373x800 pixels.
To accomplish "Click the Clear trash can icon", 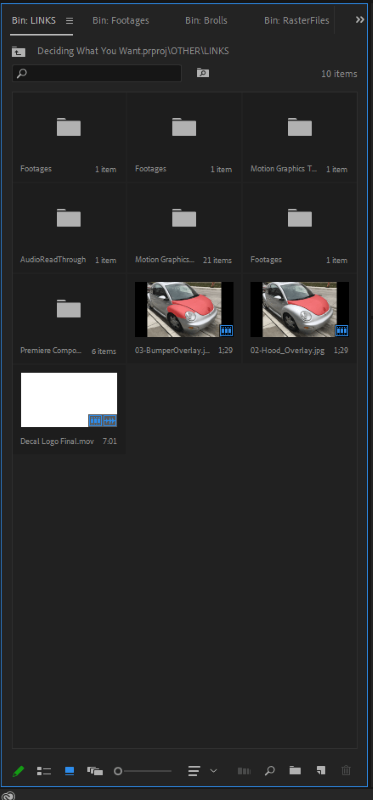I will click(x=346, y=770).
